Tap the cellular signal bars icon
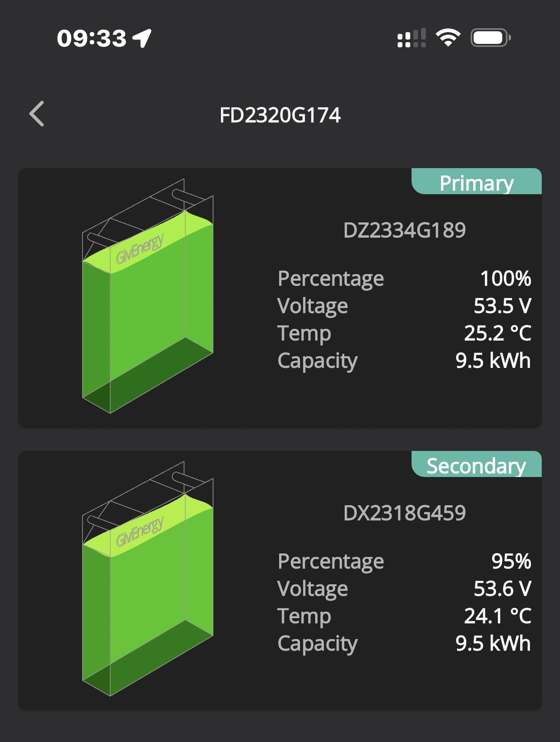This screenshot has width=560, height=742. pyautogui.click(x=412, y=38)
